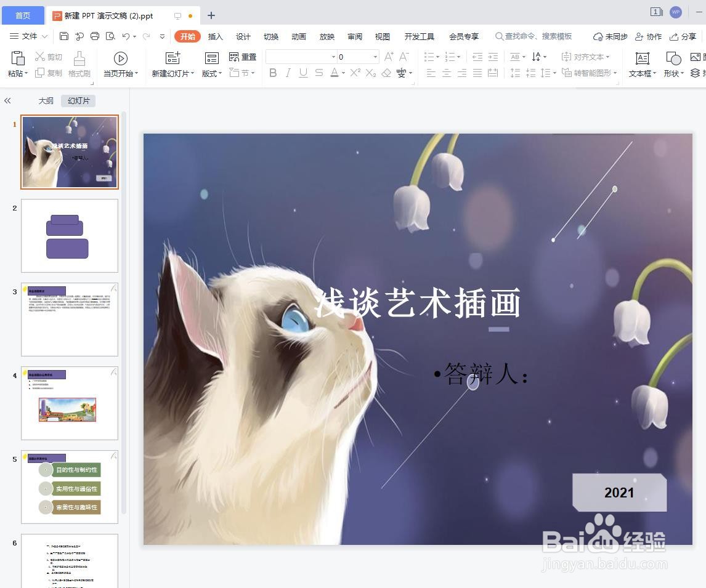Click the Print icon in quick access toolbar

click(x=94, y=36)
